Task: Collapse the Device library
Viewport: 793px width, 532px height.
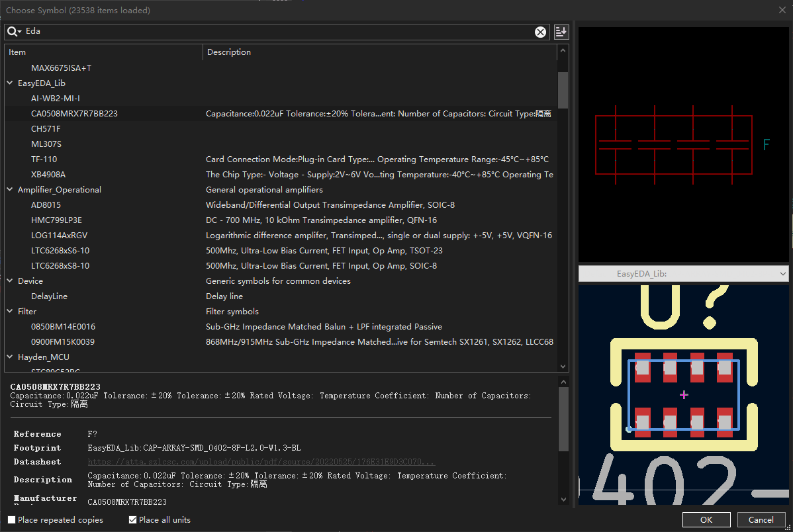Action: [x=10, y=280]
